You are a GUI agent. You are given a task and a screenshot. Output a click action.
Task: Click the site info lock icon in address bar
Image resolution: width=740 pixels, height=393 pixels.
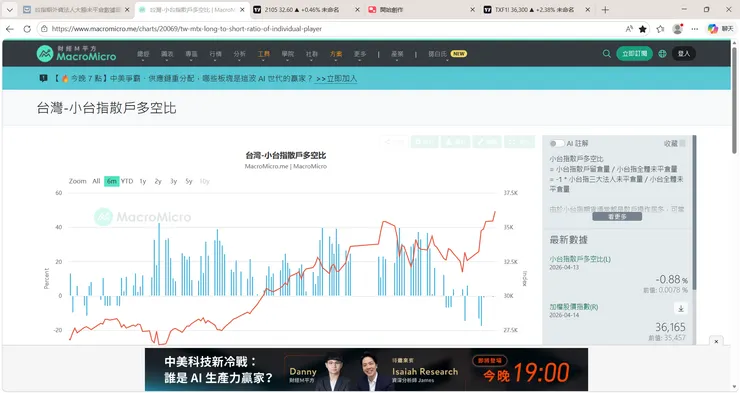(x=44, y=29)
